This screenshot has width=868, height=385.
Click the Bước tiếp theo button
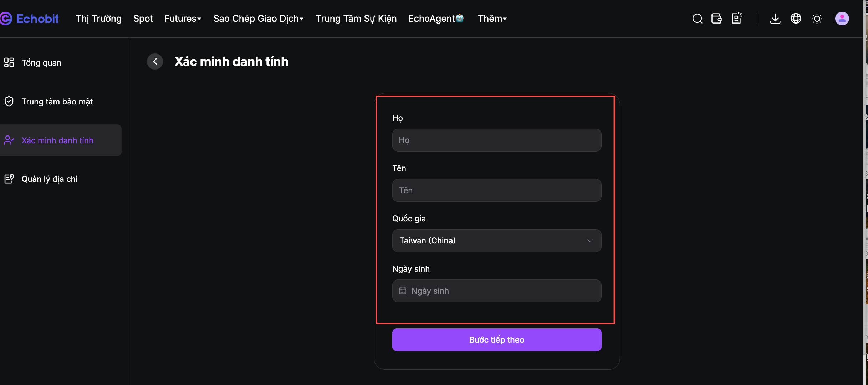click(x=496, y=340)
